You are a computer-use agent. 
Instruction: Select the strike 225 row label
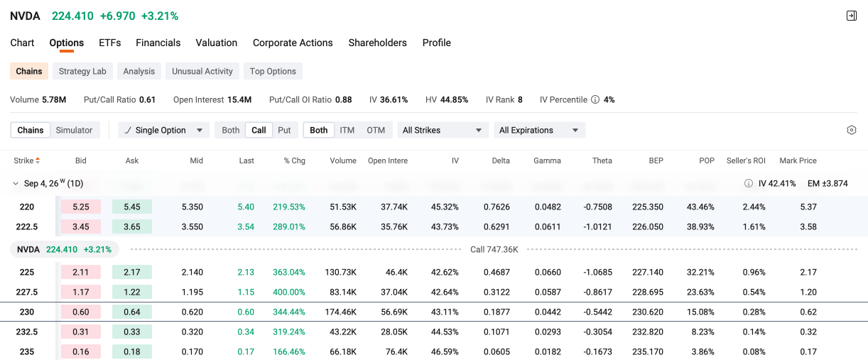pyautogui.click(x=26, y=272)
